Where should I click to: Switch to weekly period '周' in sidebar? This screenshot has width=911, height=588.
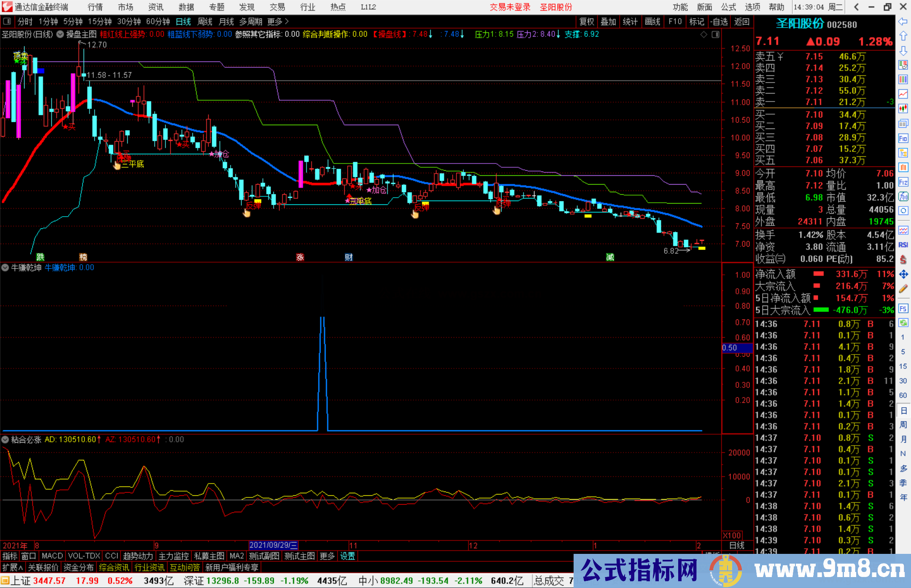(903, 425)
